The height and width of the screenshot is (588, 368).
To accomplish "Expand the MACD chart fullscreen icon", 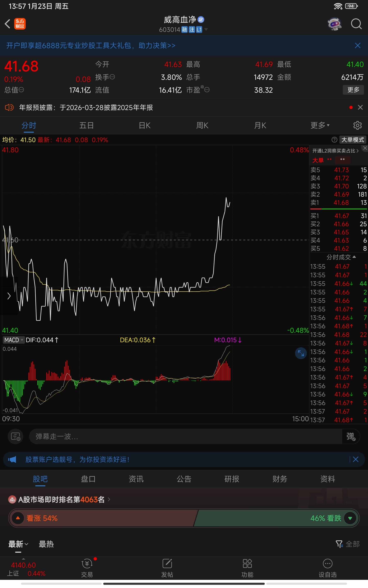I will coord(301,353).
